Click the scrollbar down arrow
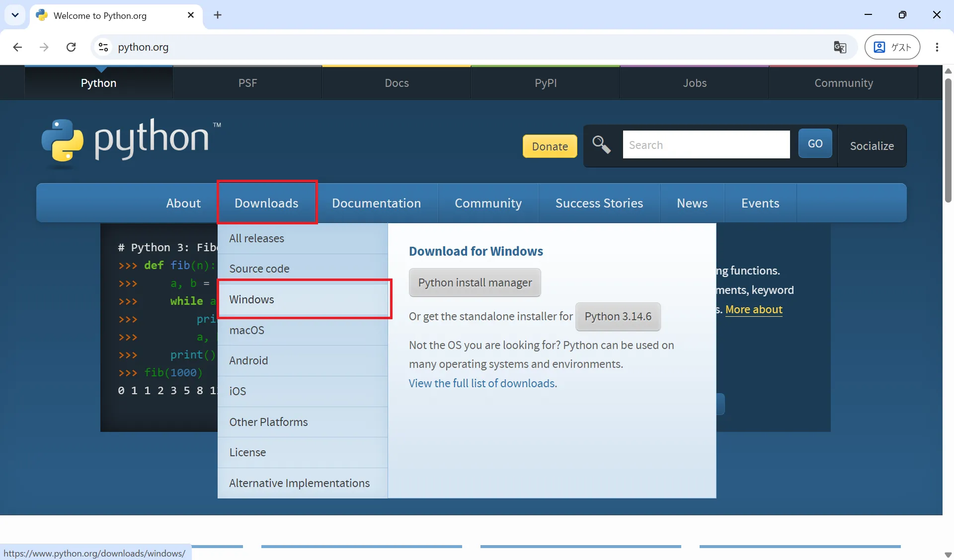 pyautogui.click(x=948, y=555)
